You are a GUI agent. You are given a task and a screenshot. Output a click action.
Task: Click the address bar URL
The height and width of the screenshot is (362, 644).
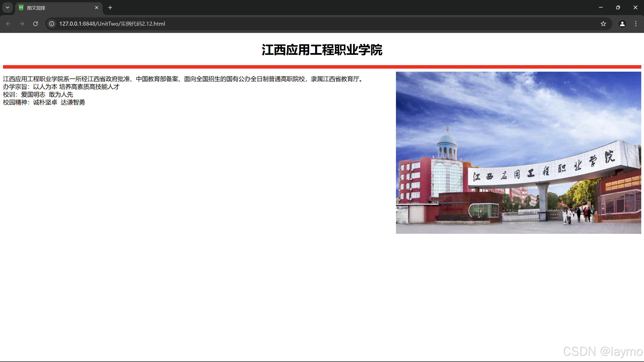(x=112, y=24)
